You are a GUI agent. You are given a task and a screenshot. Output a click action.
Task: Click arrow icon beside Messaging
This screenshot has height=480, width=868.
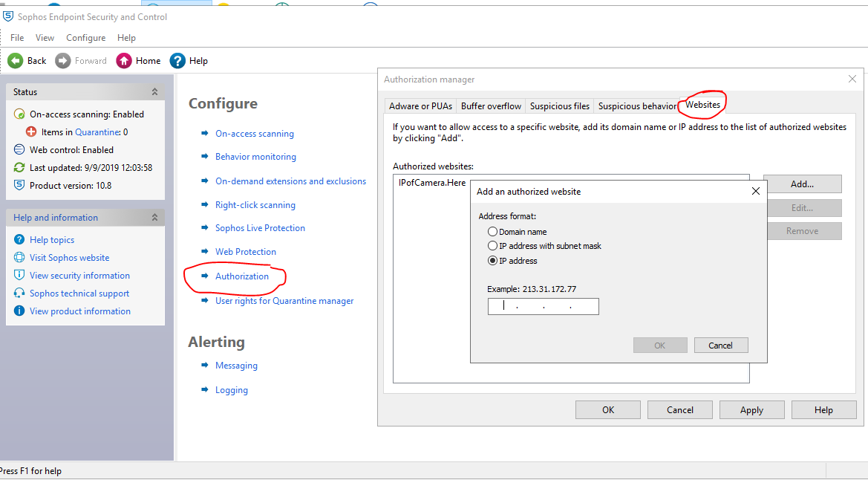coord(204,366)
